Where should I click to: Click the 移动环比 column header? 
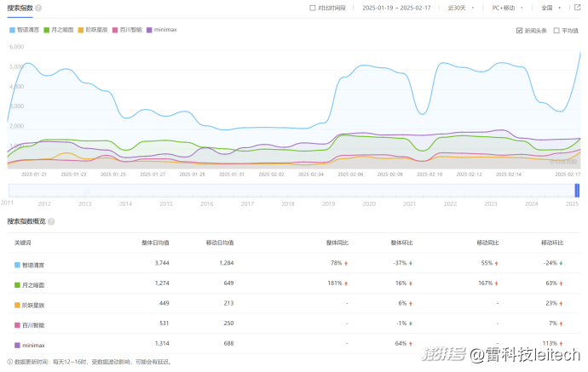pyautogui.click(x=552, y=243)
